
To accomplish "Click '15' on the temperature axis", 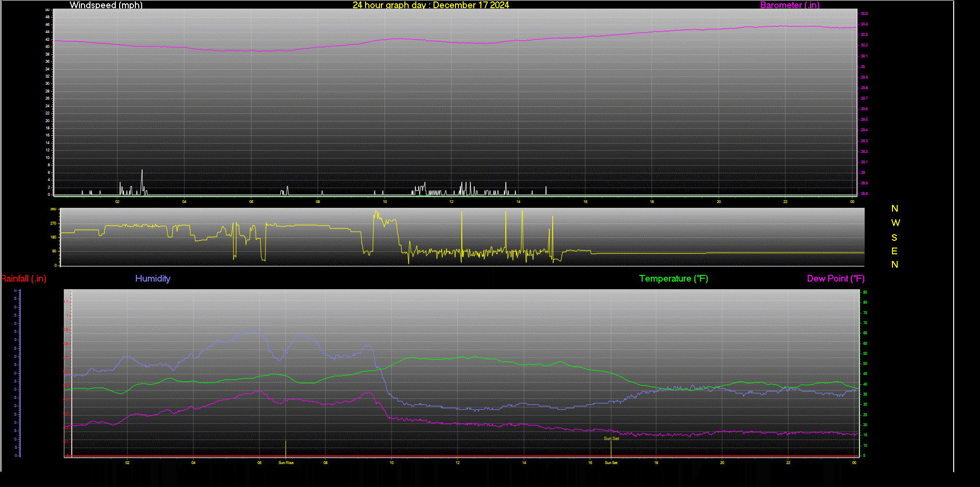I will point(865,435).
